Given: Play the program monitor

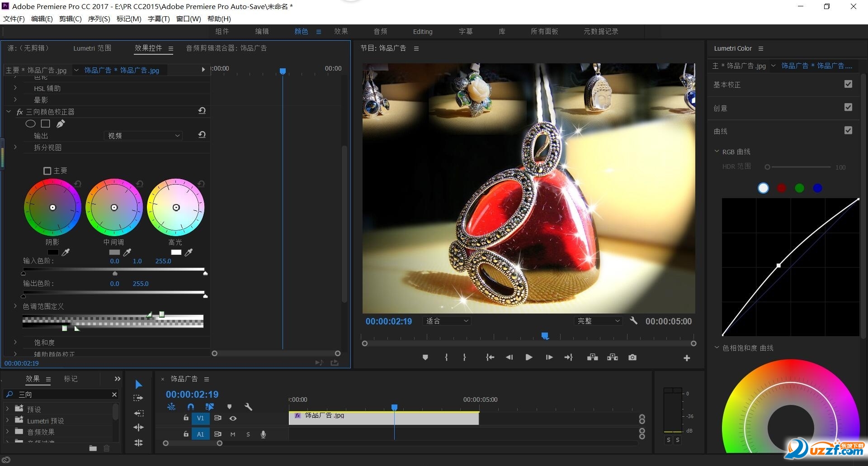Looking at the screenshot, I should pyautogui.click(x=529, y=357).
